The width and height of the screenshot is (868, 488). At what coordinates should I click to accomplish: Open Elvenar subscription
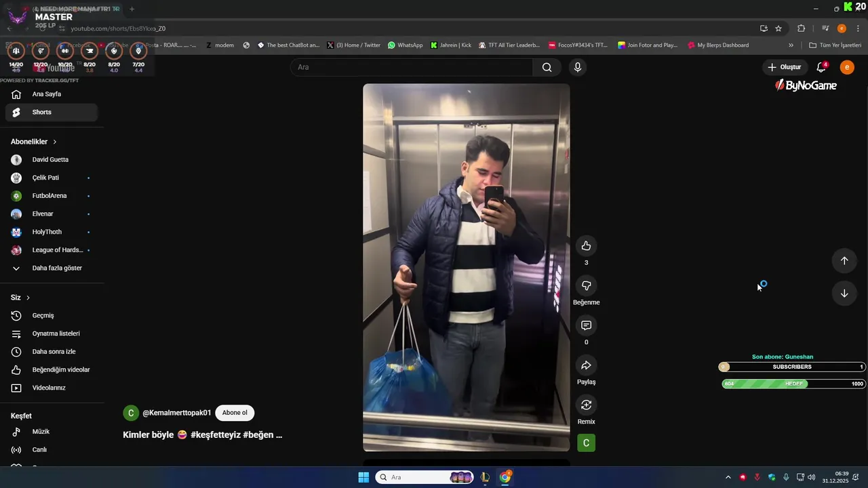[x=52, y=214]
